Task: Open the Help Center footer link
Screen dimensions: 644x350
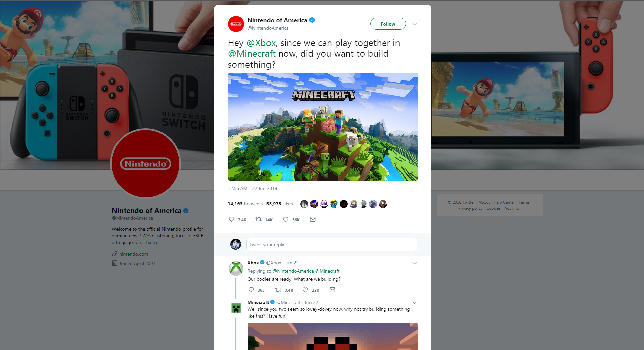Action: pos(504,202)
